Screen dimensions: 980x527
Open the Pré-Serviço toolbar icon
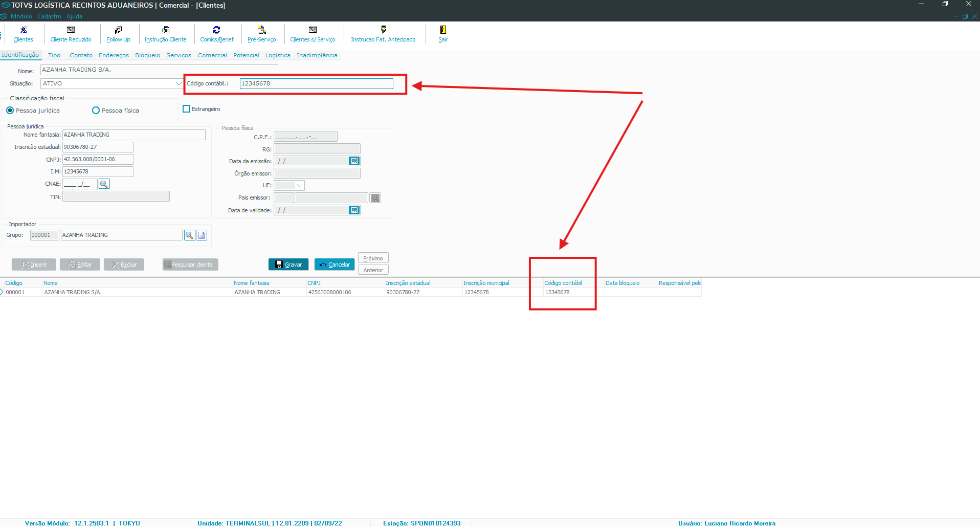click(x=261, y=34)
